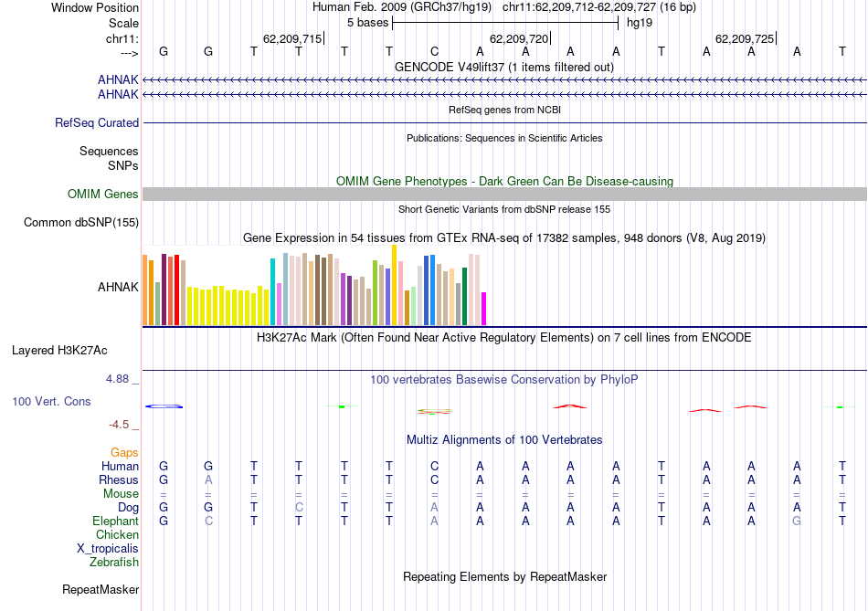Open the OMIM Gene Phenotypes track title
Screen dimensions: 868x611
pos(504,181)
